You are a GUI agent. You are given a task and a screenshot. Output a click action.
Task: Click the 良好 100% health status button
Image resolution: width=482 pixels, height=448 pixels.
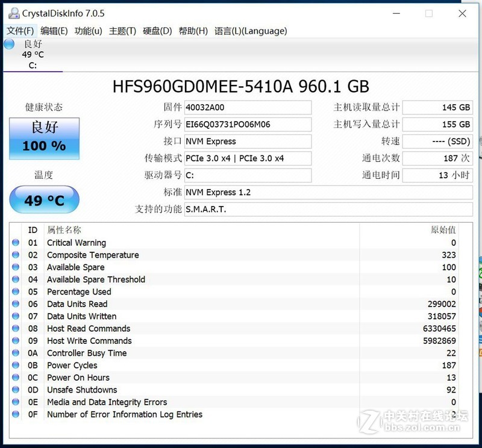(43, 138)
